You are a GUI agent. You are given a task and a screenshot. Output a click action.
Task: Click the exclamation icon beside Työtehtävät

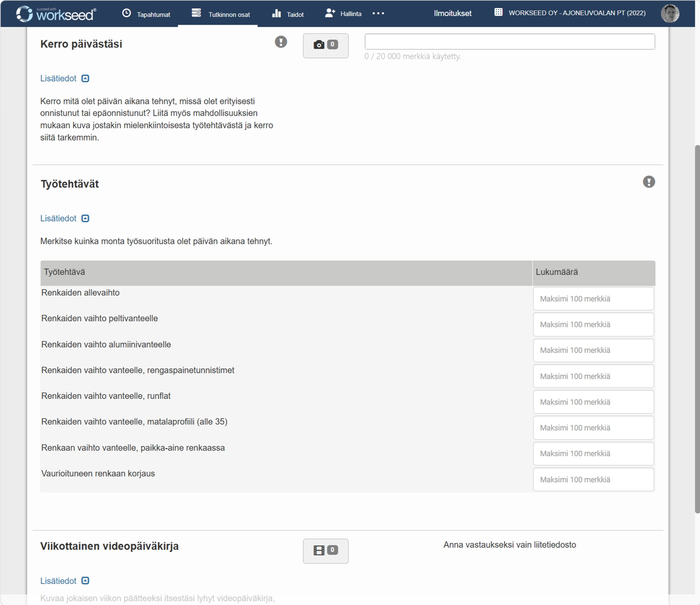click(x=649, y=182)
